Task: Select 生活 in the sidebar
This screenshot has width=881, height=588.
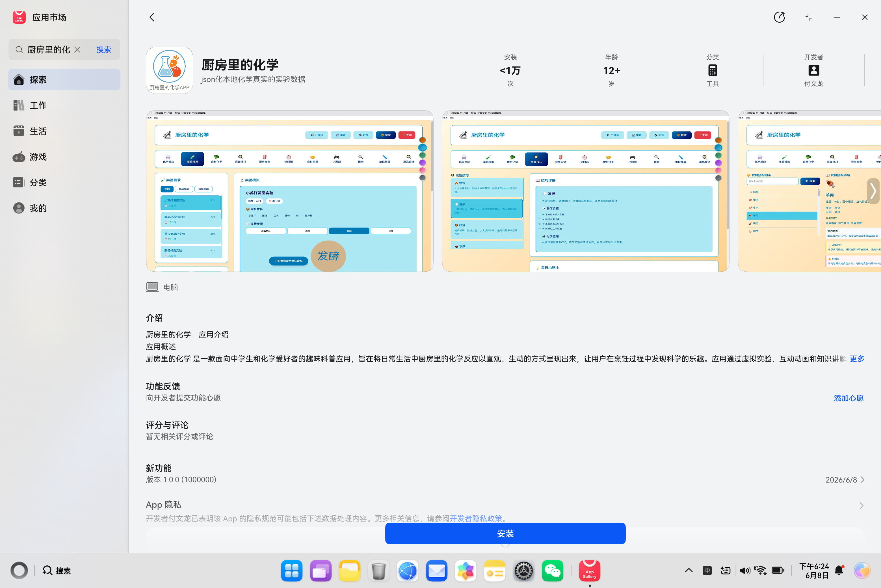Action: 64,131
